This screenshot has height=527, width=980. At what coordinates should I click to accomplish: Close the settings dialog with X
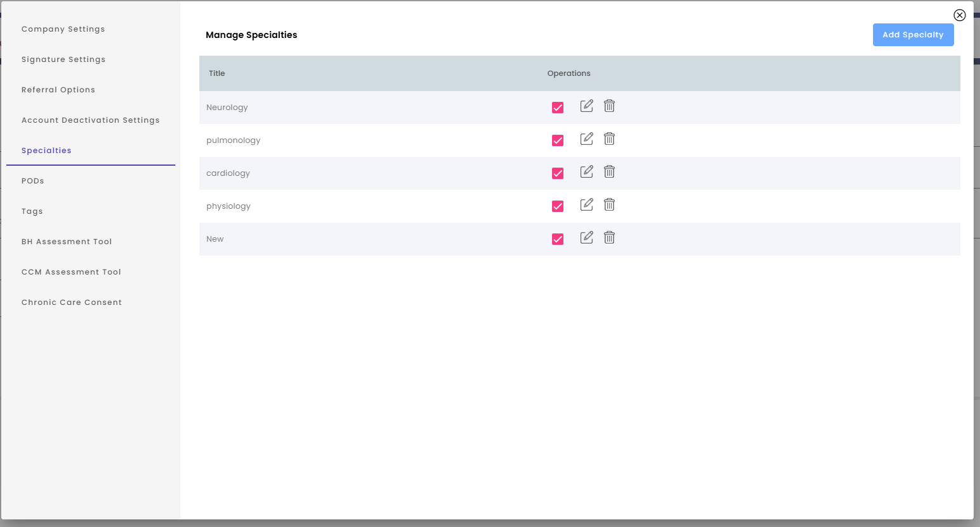pyautogui.click(x=960, y=15)
